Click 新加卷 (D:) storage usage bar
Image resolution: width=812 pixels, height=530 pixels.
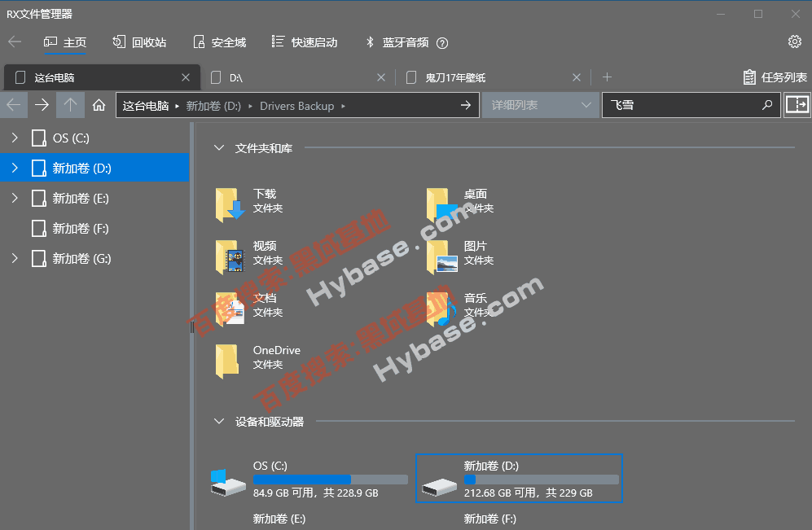(541, 480)
